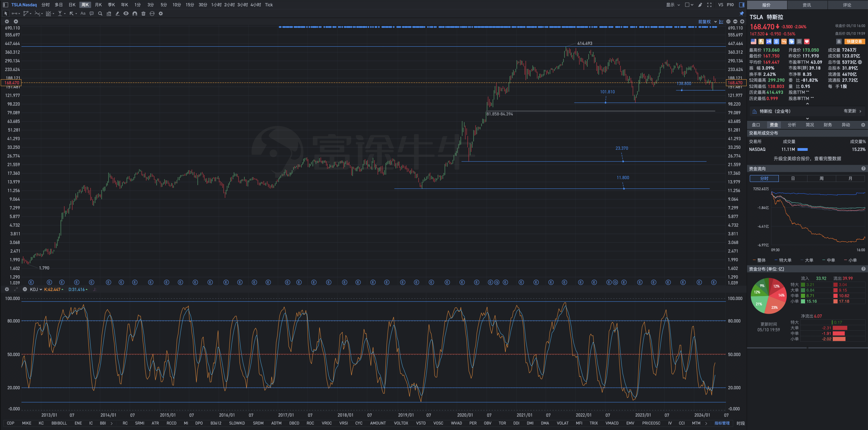868x430 pixels.
Task: Collapse main chart indicator with up-arrow
Action: (x=16, y=21)
